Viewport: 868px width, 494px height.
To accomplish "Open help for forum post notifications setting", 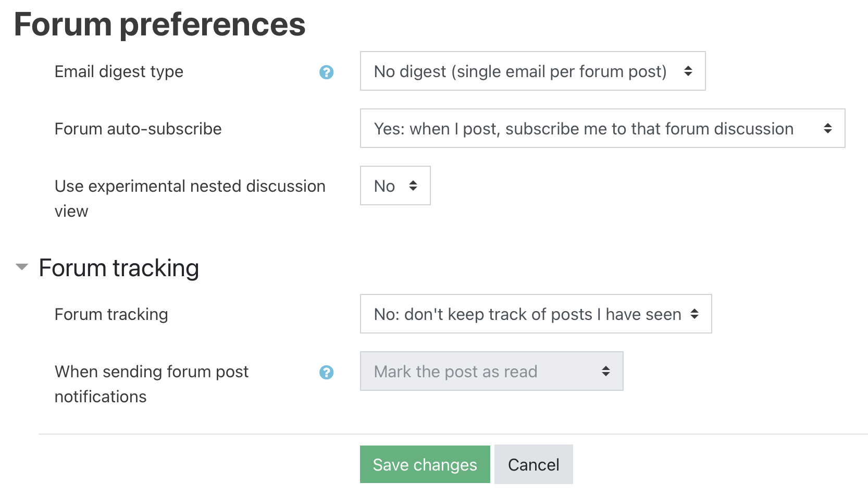I will pyautogui.click(x=326, y=372).
